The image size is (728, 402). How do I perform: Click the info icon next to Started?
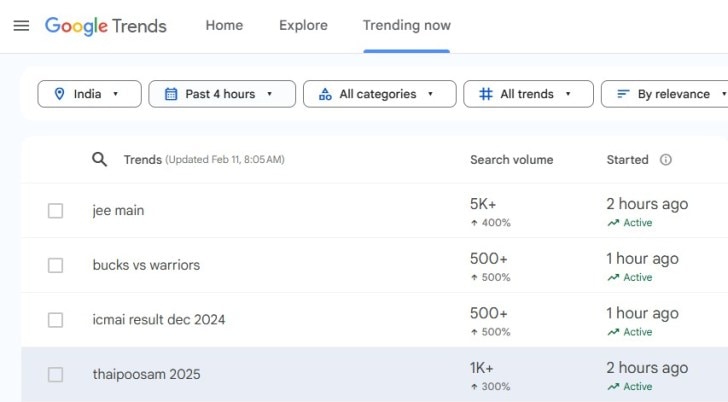tap(665, 160)
